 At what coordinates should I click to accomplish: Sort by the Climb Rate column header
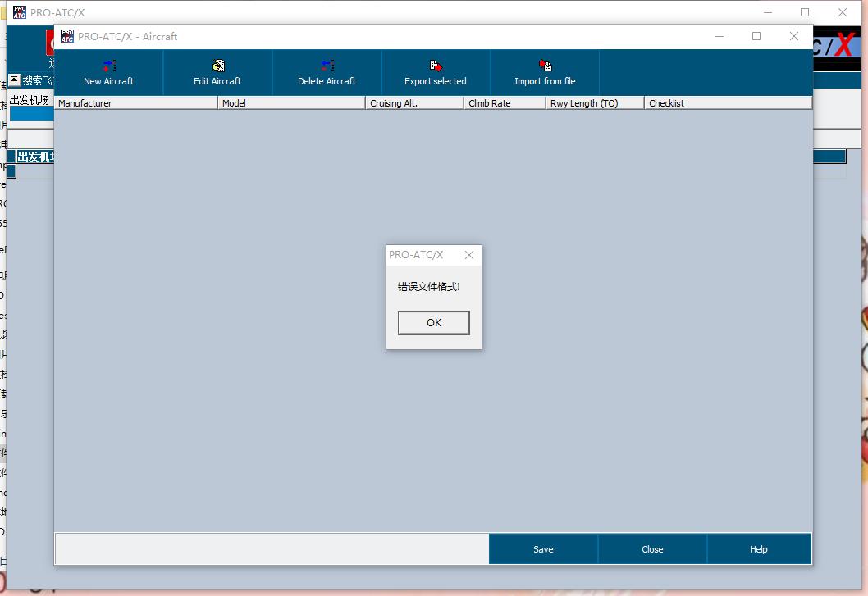505,103
